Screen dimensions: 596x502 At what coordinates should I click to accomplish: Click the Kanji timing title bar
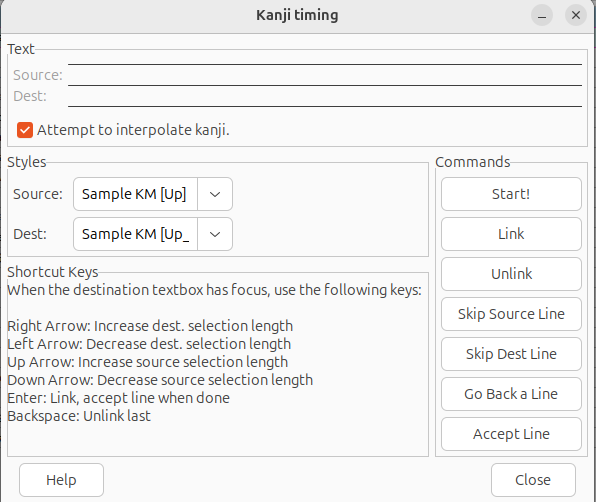click(x=297, y=15)
